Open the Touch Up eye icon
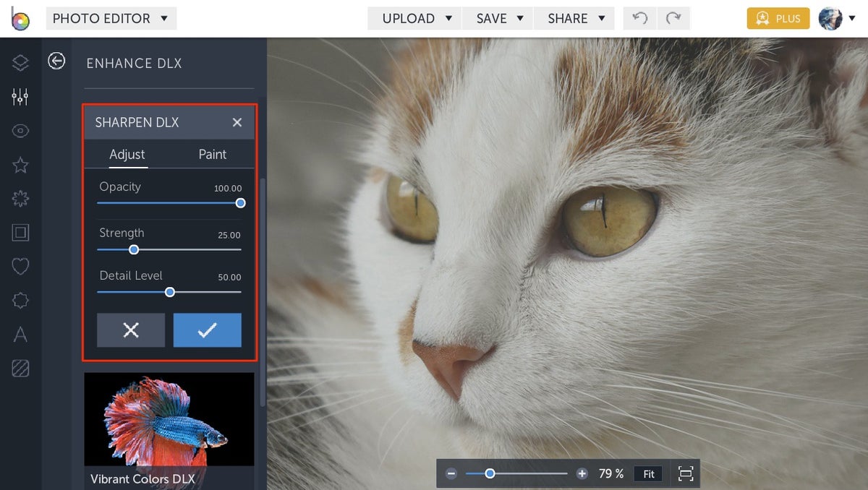Viewport: 868px width, 490px height. tap(20, 131)
